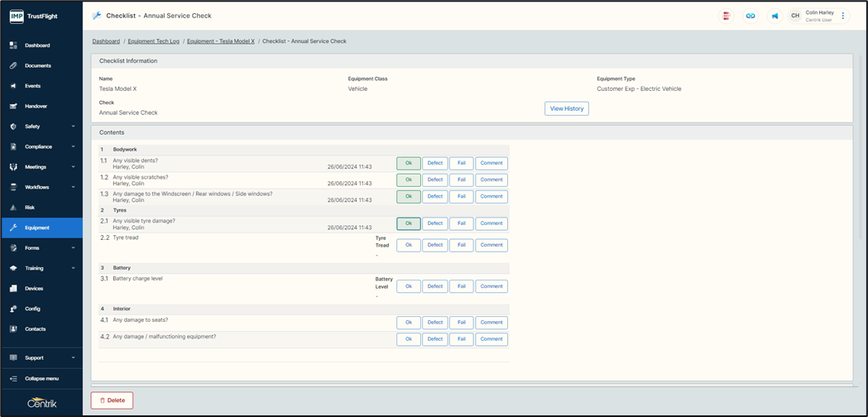Click the megaphone announcements icon in header
This screenshot has width=868, height=417.
[774, 16]
